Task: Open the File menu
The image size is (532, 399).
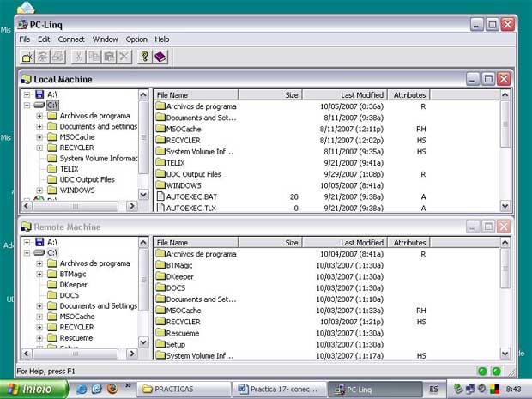Action: pyautogui.click(x=25, y=39)
